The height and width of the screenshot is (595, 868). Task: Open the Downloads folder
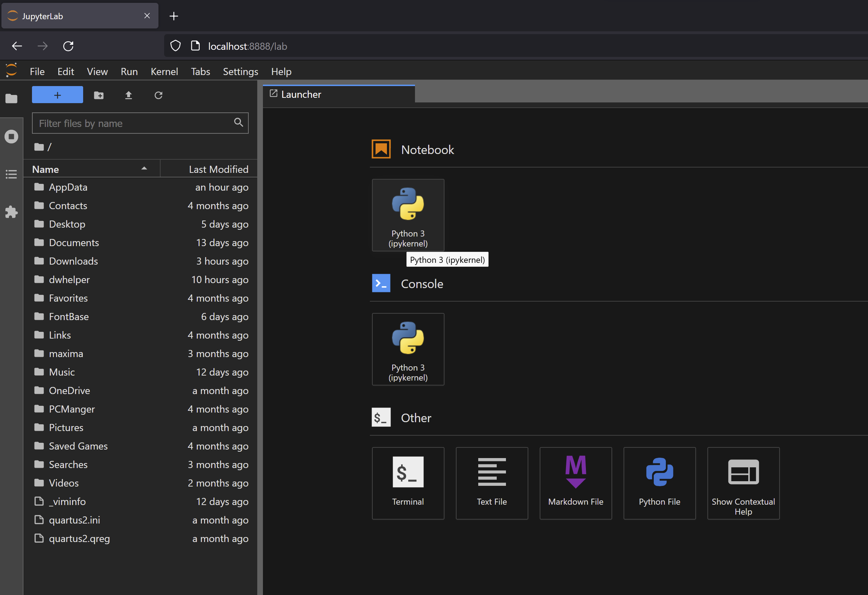(73, 261)
